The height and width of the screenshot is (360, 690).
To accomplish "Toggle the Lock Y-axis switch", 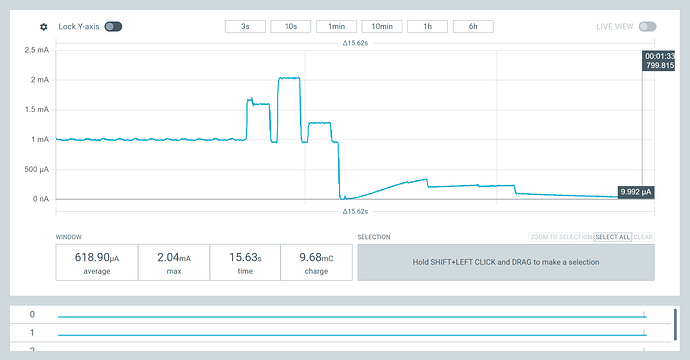I will pos(113,26).
